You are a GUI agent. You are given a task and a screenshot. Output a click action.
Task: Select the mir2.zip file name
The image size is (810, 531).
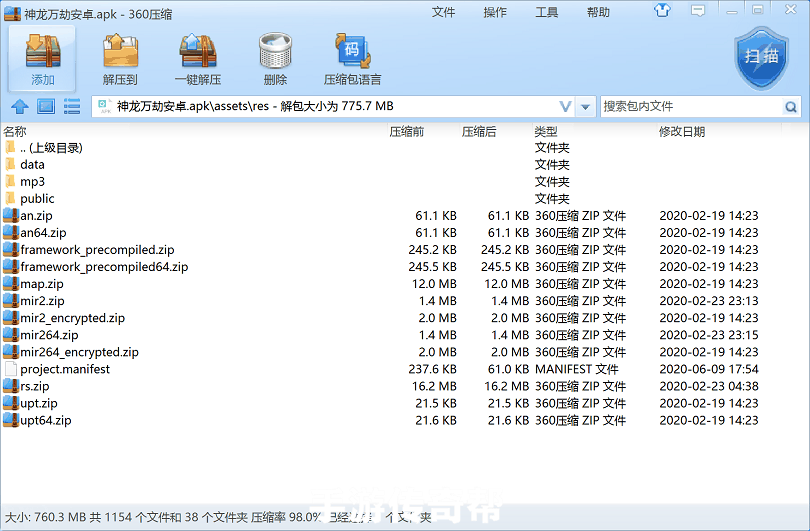(x=42, y=301)
